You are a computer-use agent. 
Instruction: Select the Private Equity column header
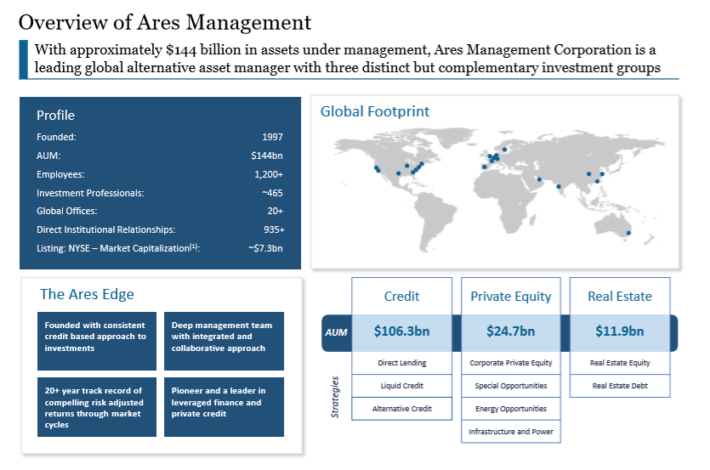pyautogui.click(x=510, y=296)
